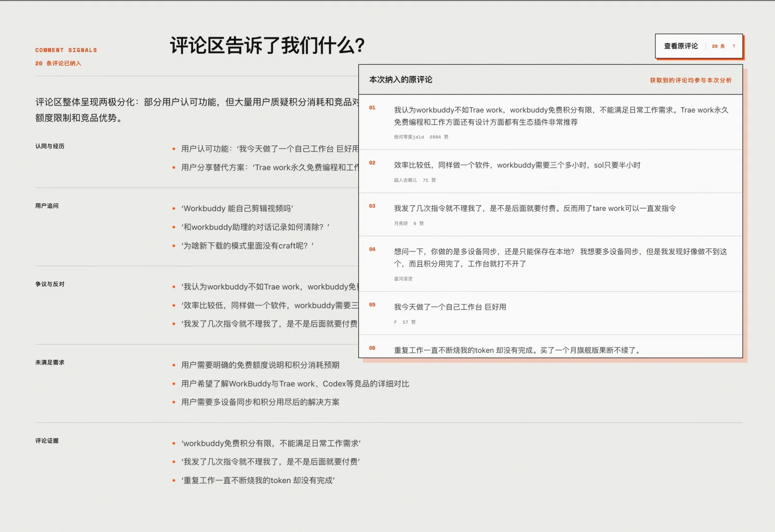Click bullet 免费额度说明和积分消耗预期
Image resolution: width=775 pixels, height=532 pixels.
[260, 365]
